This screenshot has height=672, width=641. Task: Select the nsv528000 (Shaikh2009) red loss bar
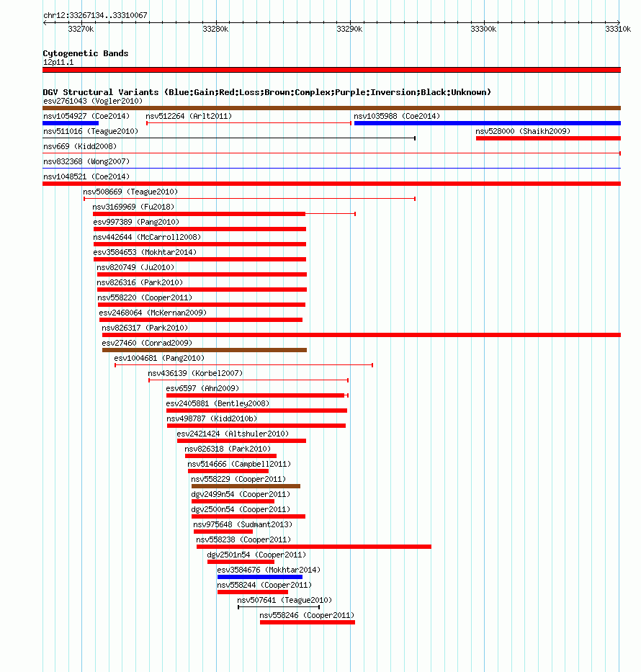[x=548, y=138]
